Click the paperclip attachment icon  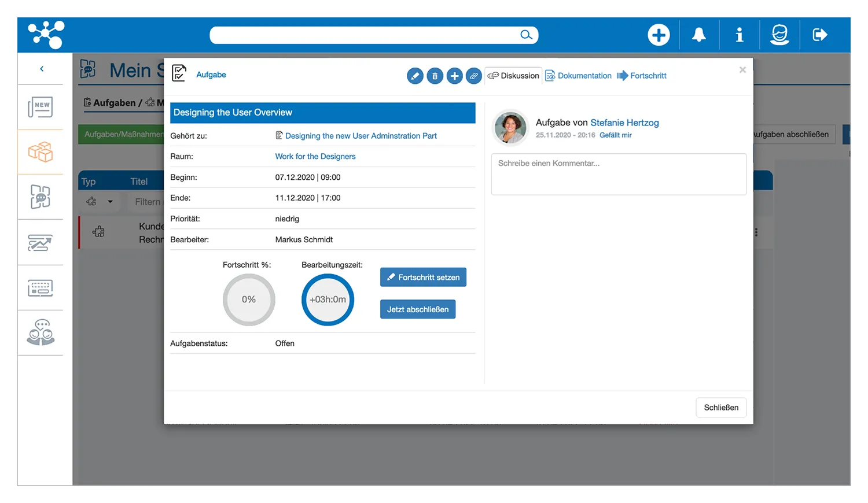474,76
